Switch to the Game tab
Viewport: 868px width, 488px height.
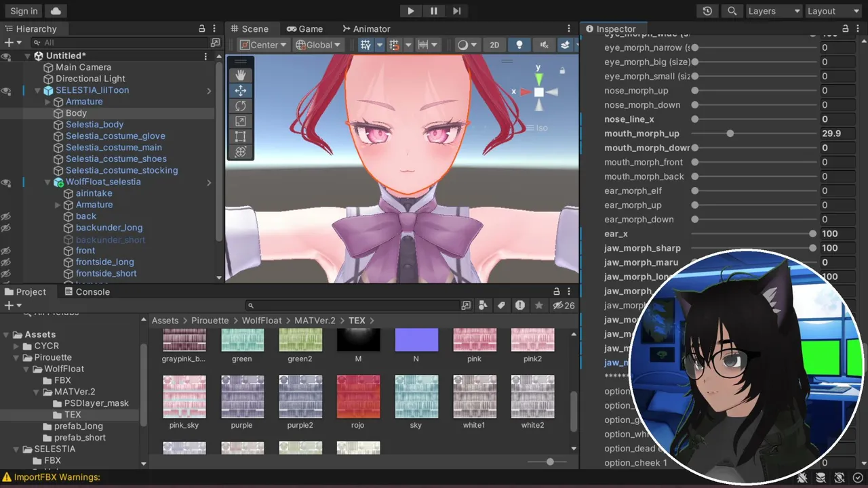tap(304, 28)
